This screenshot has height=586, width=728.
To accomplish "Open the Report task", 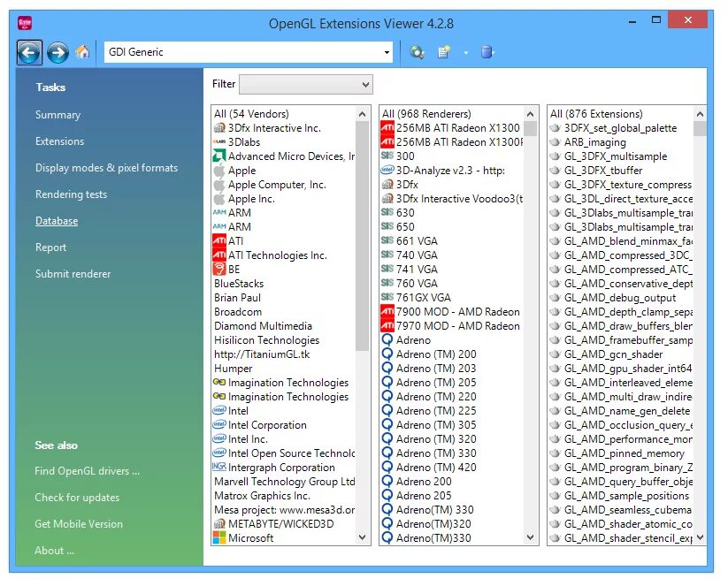I will pyautogui.click(x=50, y=247).
